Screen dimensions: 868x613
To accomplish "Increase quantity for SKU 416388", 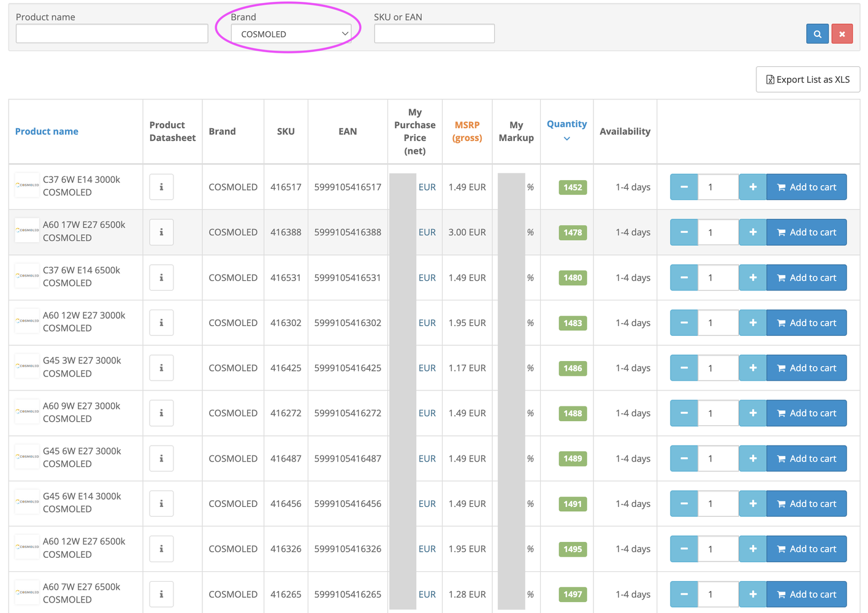I will click(x=753, y=232).
